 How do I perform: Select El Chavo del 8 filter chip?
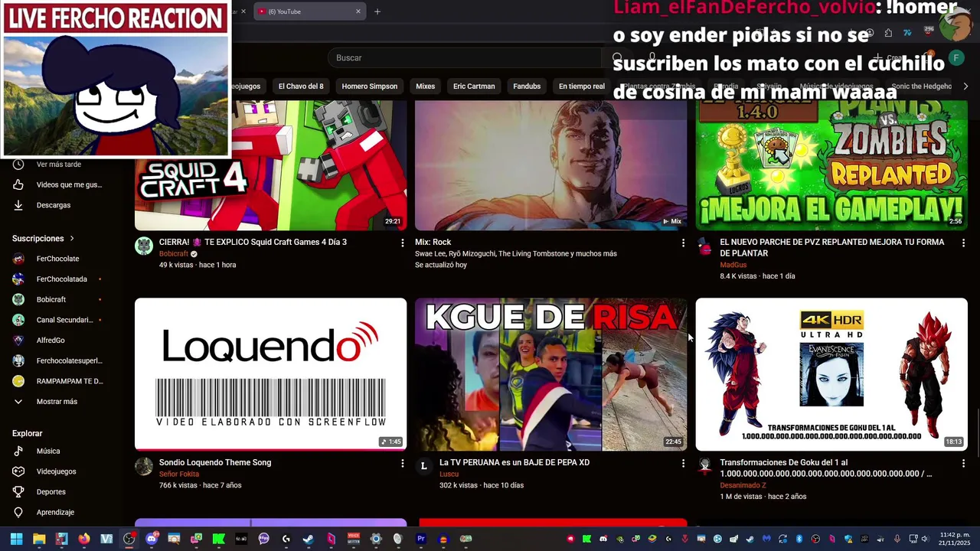coord(301,86)
